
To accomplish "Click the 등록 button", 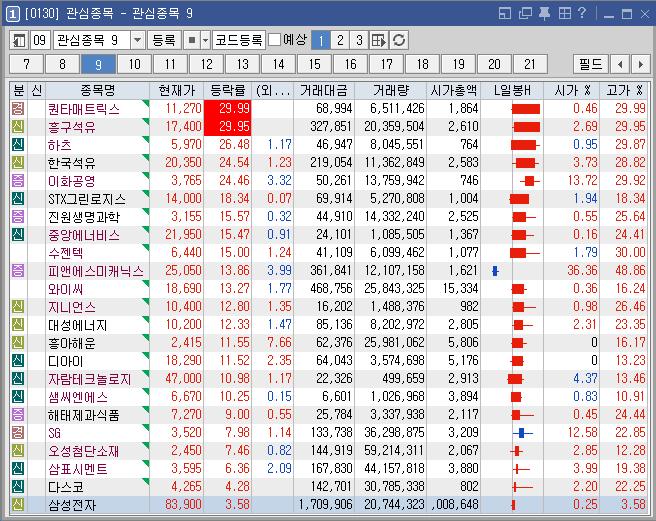I will click(164, 40).
